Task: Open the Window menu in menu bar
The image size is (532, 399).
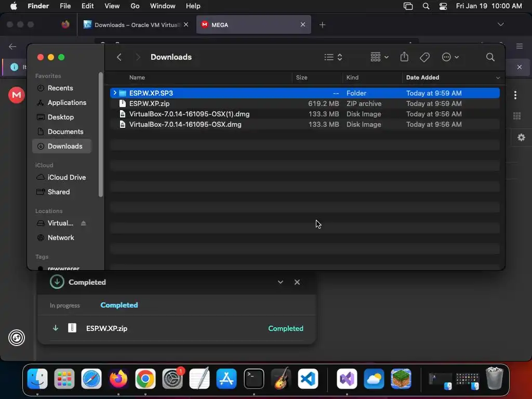Action: tap(163, 6)
